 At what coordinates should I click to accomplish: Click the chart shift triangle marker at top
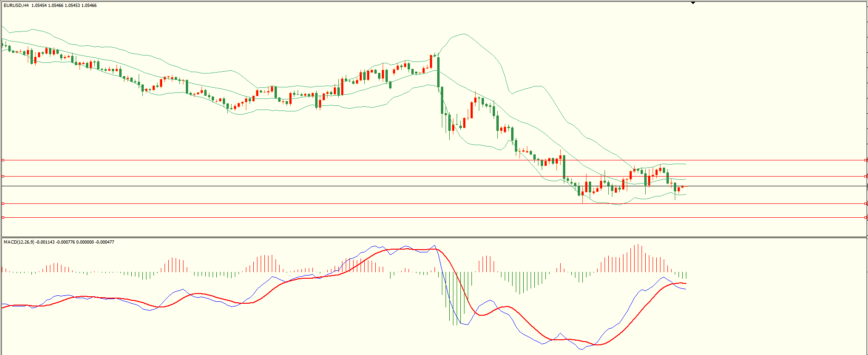[693, 3]
